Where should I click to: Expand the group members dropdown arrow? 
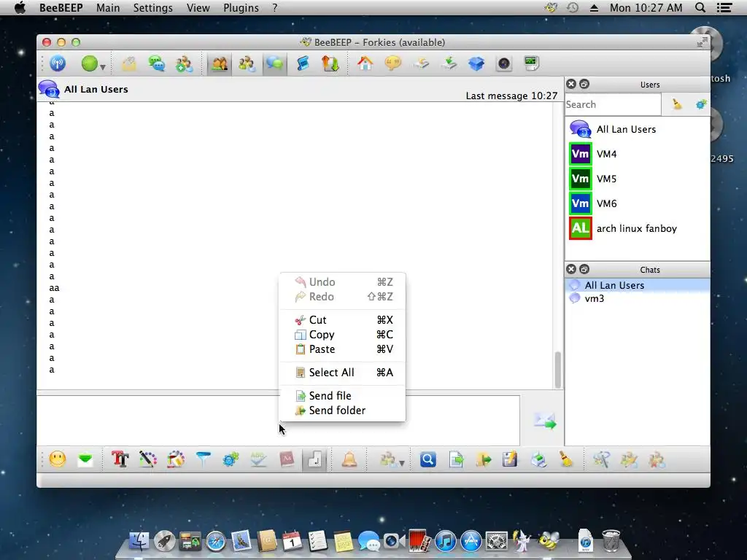coord(402,463)
